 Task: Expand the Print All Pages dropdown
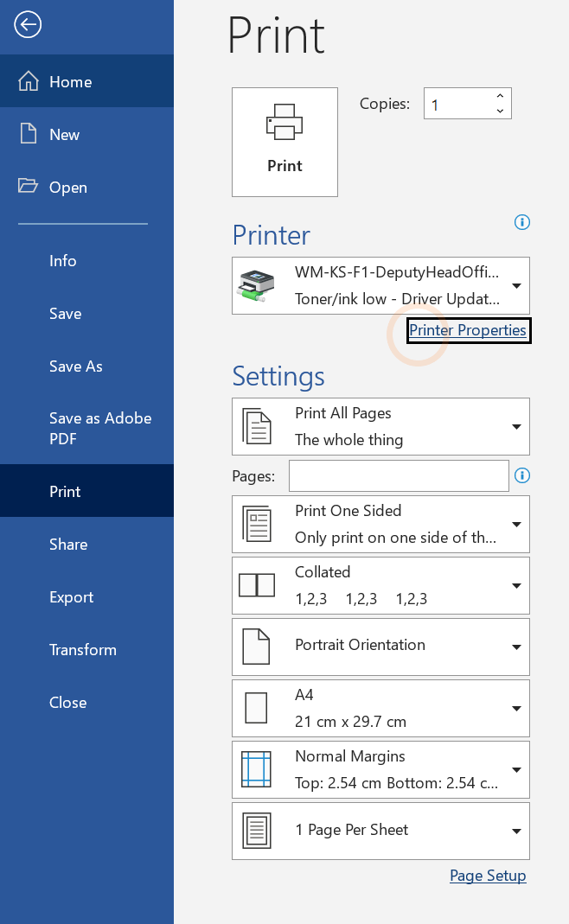(x=516, y=425)
